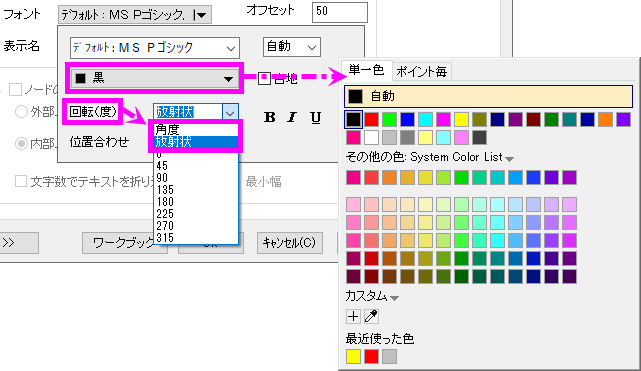641x371 pixels.
Task: Expand the カスタム color section
Action: point(394,298)
